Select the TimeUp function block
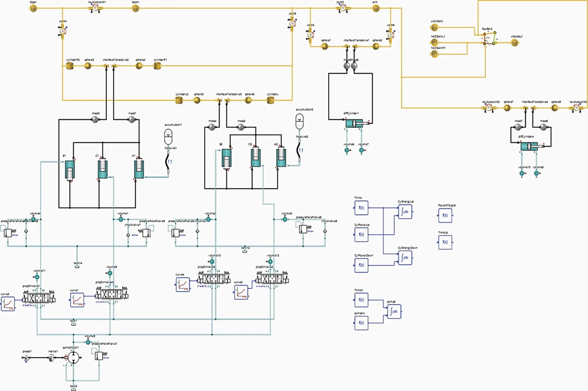 (x=445, y=242)
